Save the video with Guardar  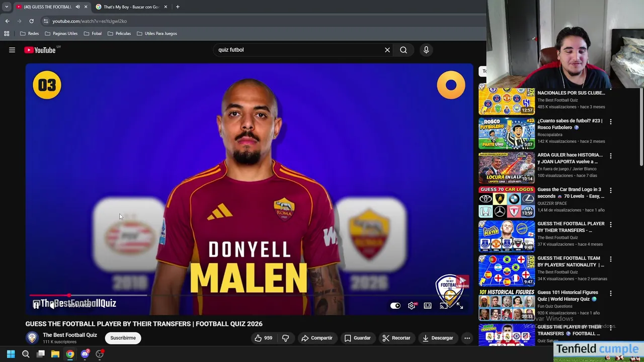coord(358,338)
